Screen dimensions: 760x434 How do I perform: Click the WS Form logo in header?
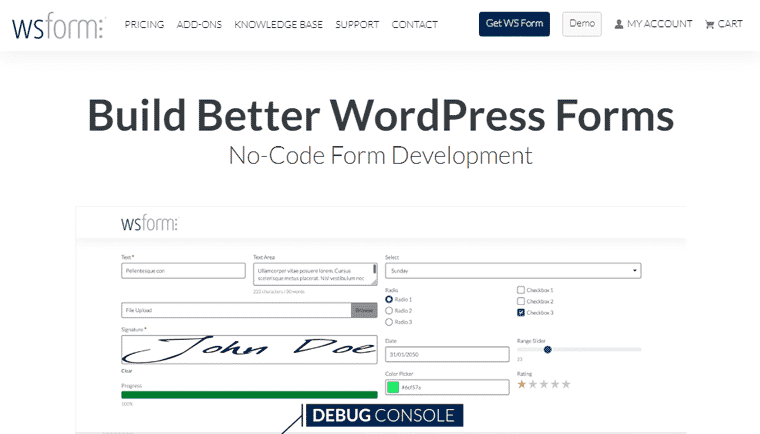click(x=58, y=26)
